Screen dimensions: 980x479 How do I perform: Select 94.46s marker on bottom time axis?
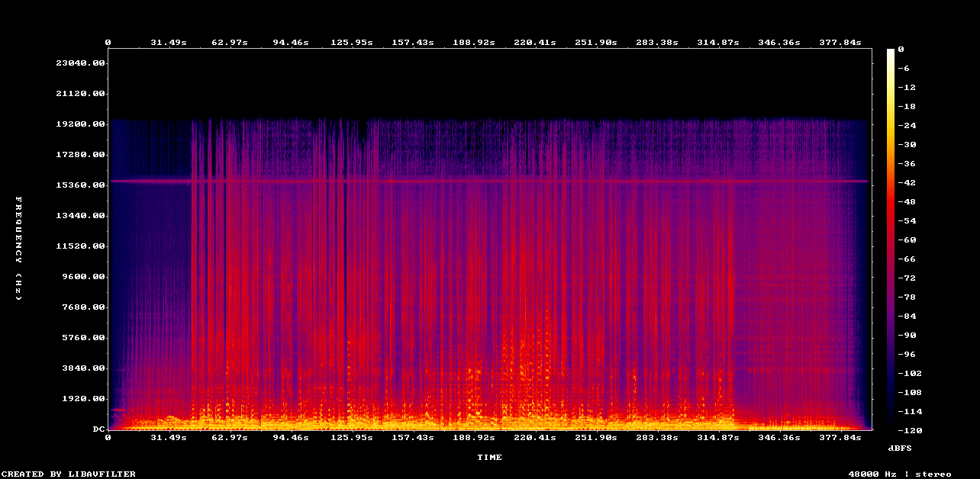coord(290,438)
